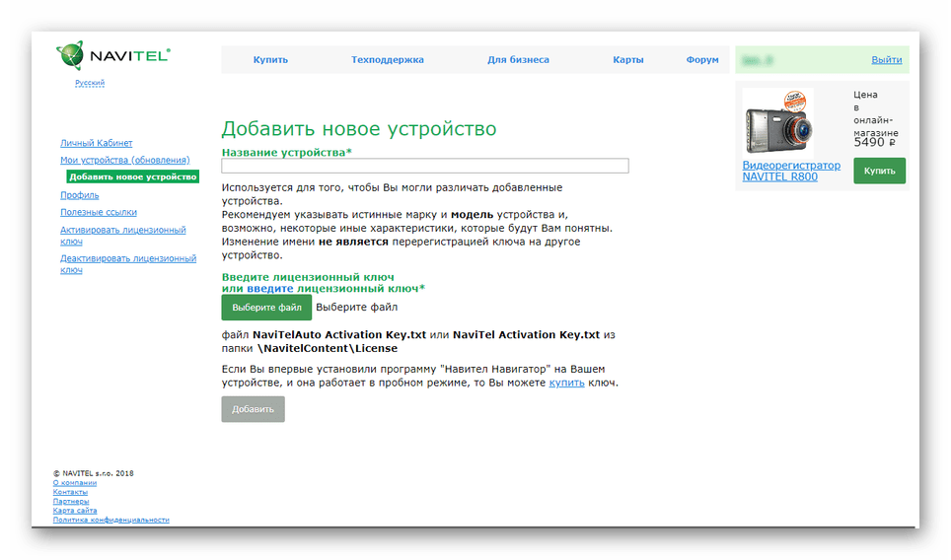Click the blurred username in the green box
951x560 pixels.
pos(758,60)
